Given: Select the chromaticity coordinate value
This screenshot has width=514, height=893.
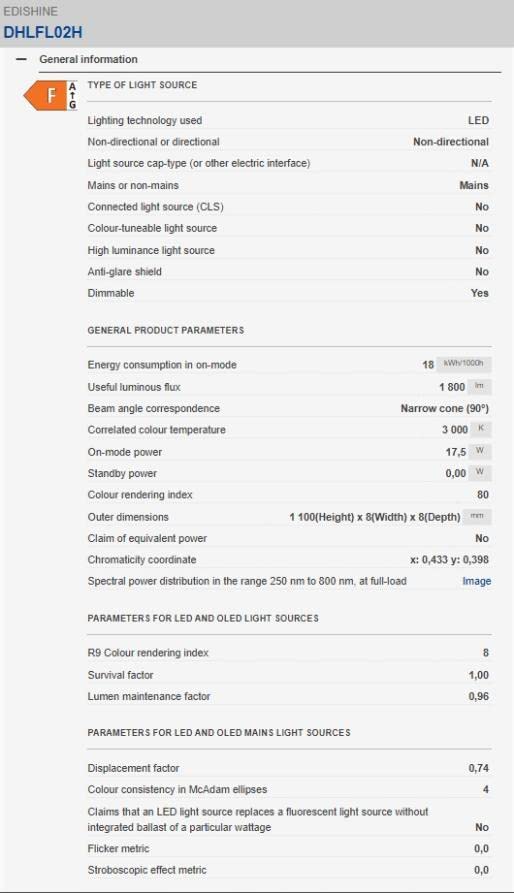Looking at the screenshot, I should point(449,559).
